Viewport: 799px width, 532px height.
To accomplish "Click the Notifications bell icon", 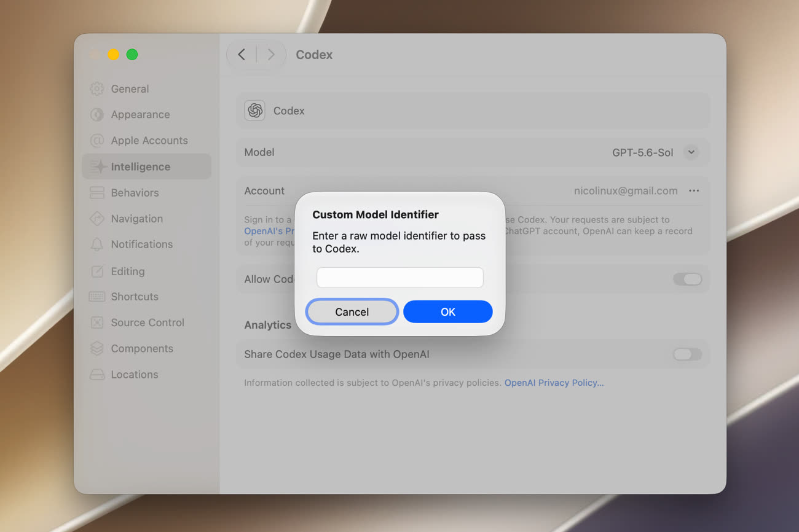I will click(x=96, y=244).
